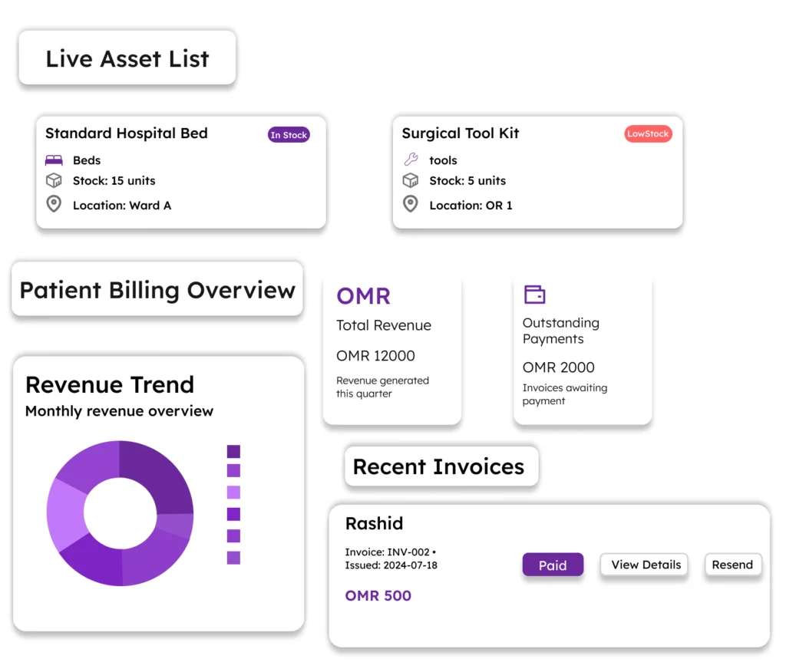Click the location pin for OR 1

tap(410, 205)
